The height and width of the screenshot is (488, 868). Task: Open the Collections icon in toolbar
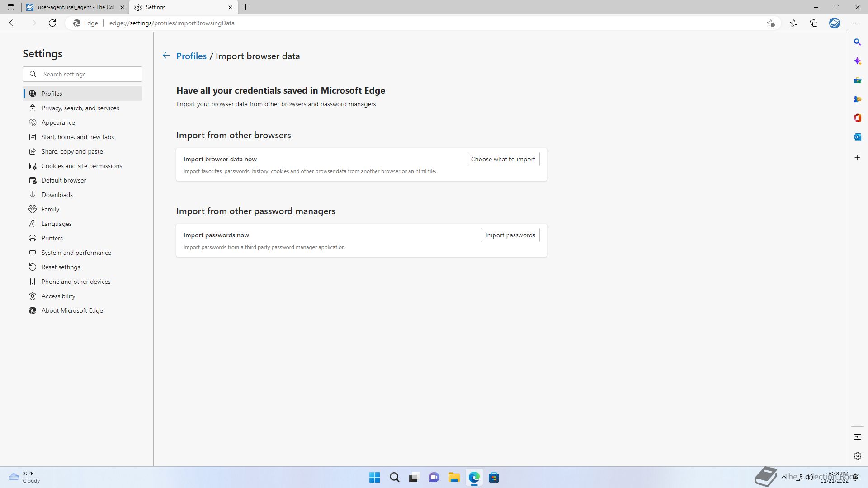(x=814, y=23)
